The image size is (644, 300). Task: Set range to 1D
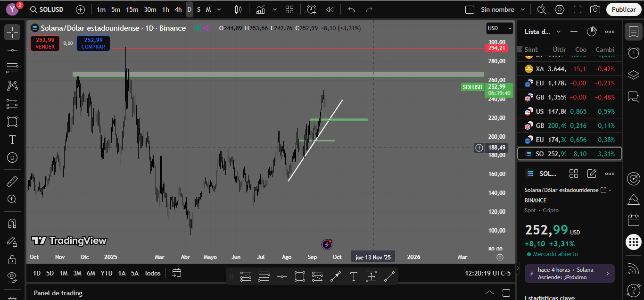(x=37, y=273)
